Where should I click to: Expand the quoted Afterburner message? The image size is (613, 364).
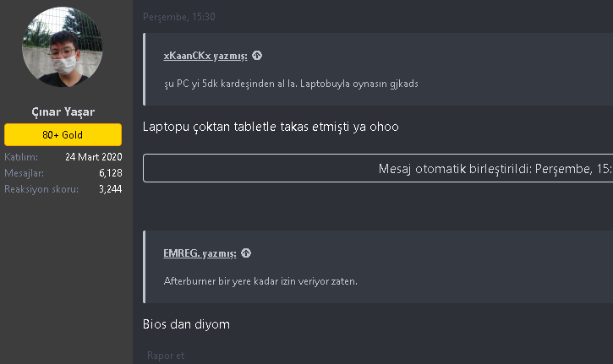click(x=260, y=280)
